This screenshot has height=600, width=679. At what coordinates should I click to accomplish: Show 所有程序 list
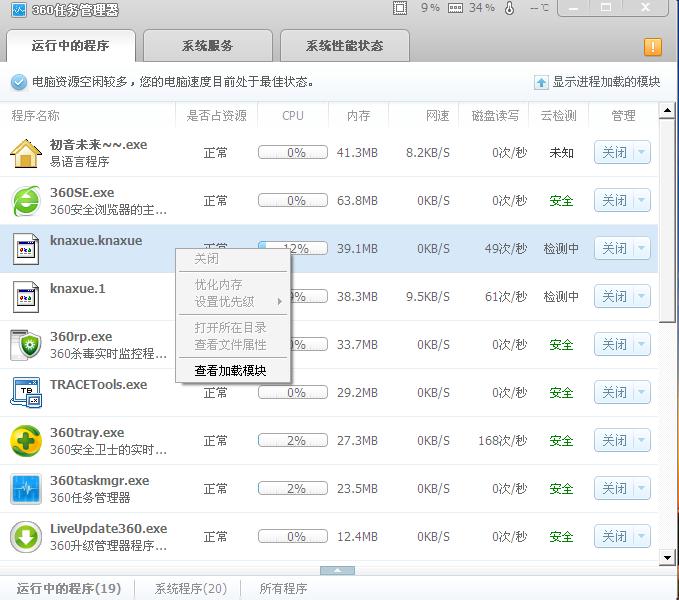click(283, 589)
